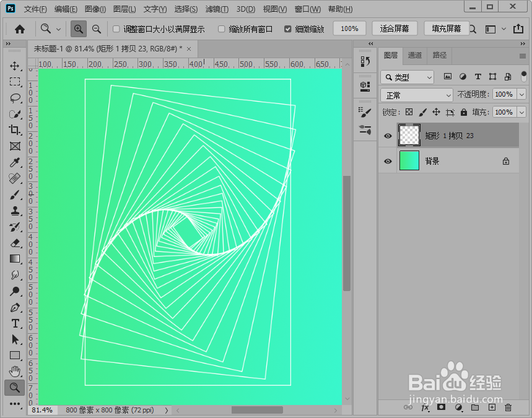Click the delete layer trash icon
This screenshot has height=418, width=532.
508,407
